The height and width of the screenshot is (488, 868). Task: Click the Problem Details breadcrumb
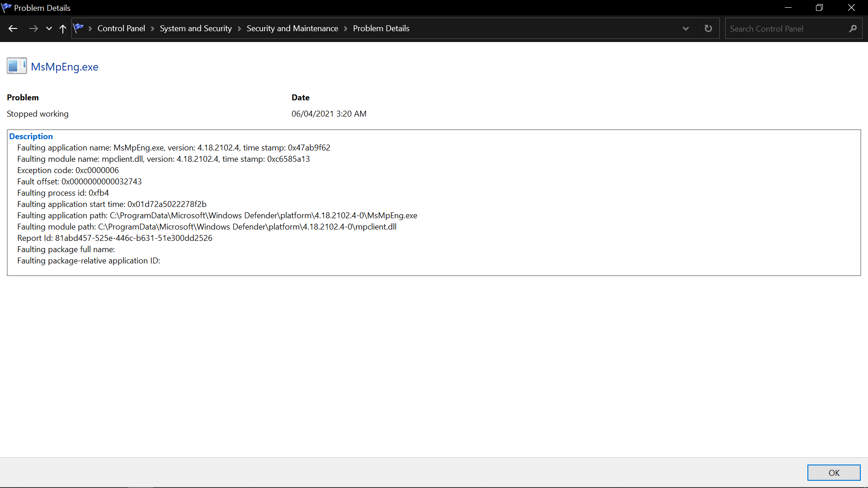pyautogui.click(x=381, y=28)
